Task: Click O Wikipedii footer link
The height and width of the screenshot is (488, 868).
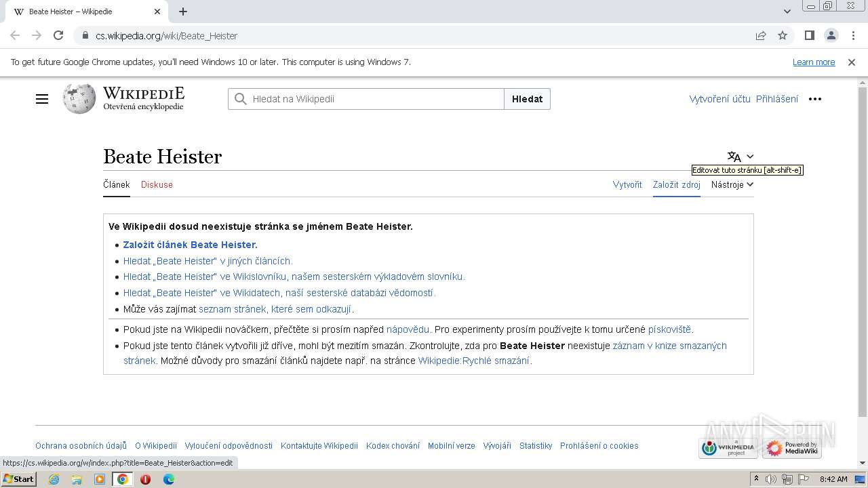Action: (156, 445)
